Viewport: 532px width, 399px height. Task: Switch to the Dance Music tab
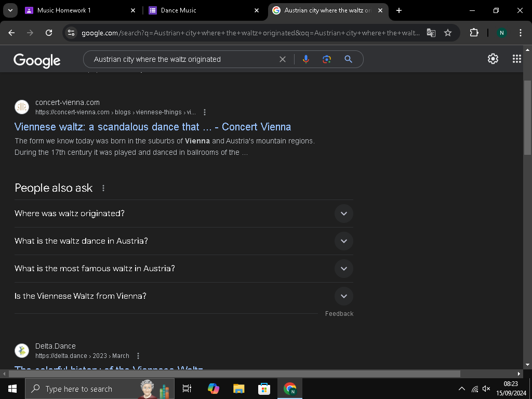[x=204, y=10]
